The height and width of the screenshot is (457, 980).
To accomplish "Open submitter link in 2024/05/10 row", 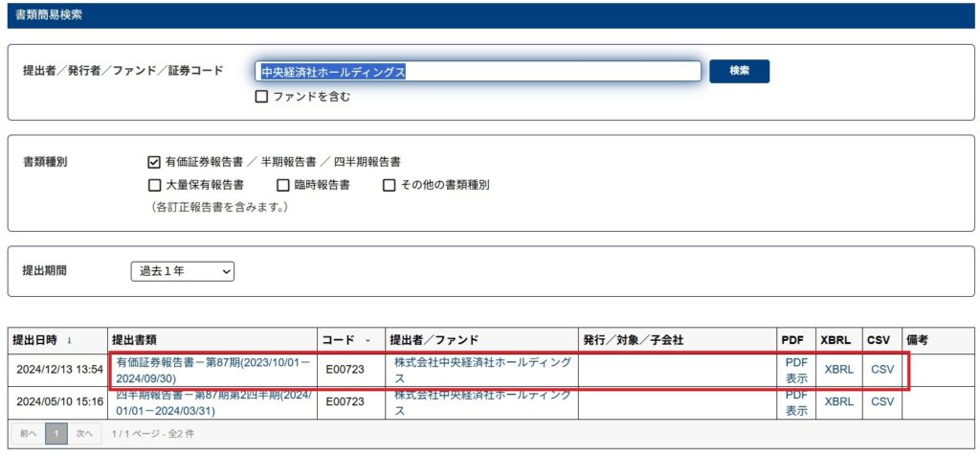I will pyautogui.click(x=482, y=403).
